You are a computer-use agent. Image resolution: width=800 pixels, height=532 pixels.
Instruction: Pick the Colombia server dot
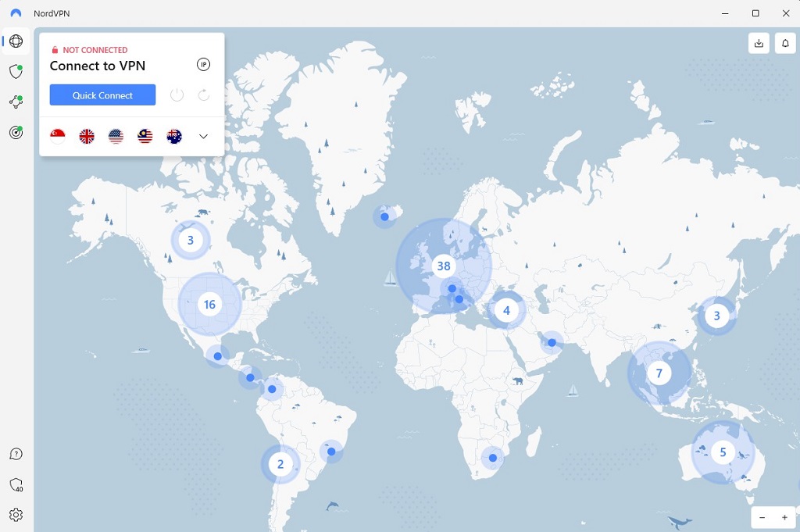coord(272,389)
